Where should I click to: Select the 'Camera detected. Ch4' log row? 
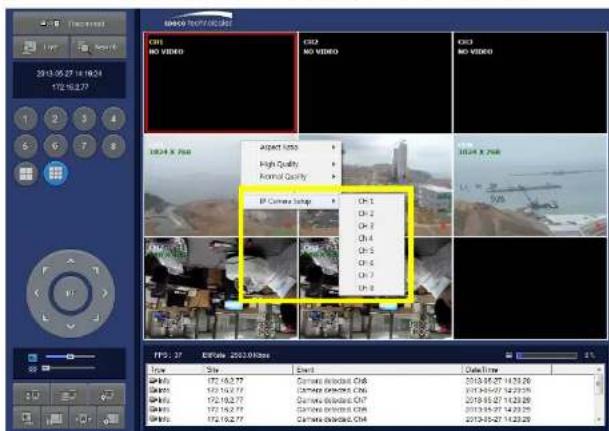pos(371,419)
